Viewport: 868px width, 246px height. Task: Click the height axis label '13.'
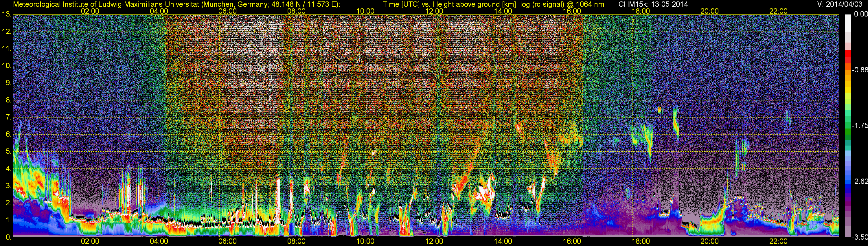tap(6, 14)
